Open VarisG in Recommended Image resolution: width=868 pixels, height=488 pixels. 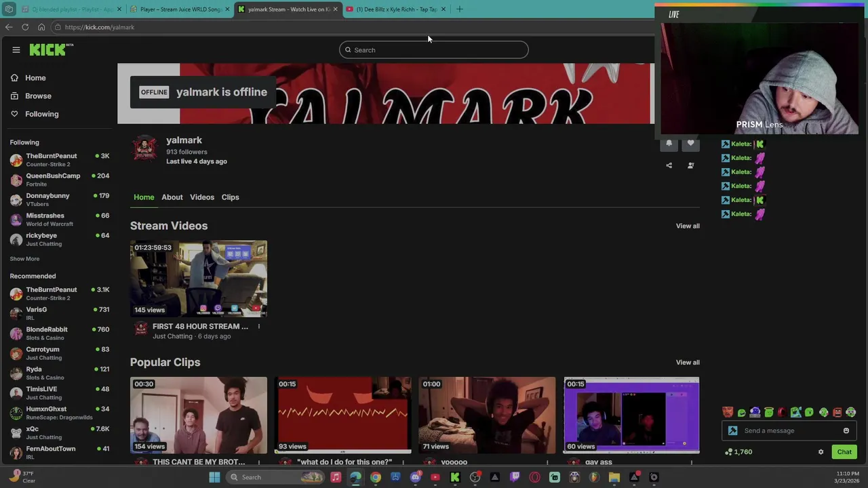coord(60,313)
